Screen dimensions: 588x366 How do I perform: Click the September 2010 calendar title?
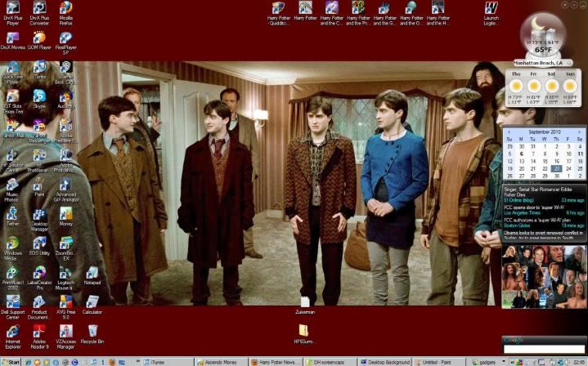pos(544,132)
